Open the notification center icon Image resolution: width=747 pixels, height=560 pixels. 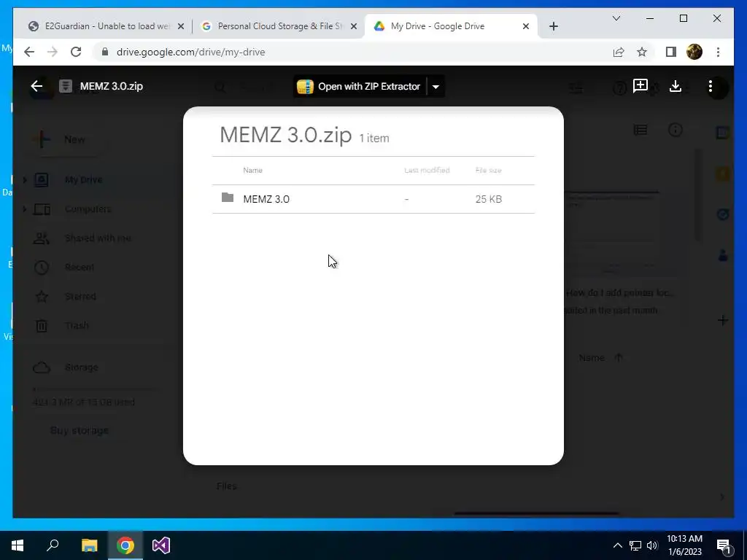724,547
